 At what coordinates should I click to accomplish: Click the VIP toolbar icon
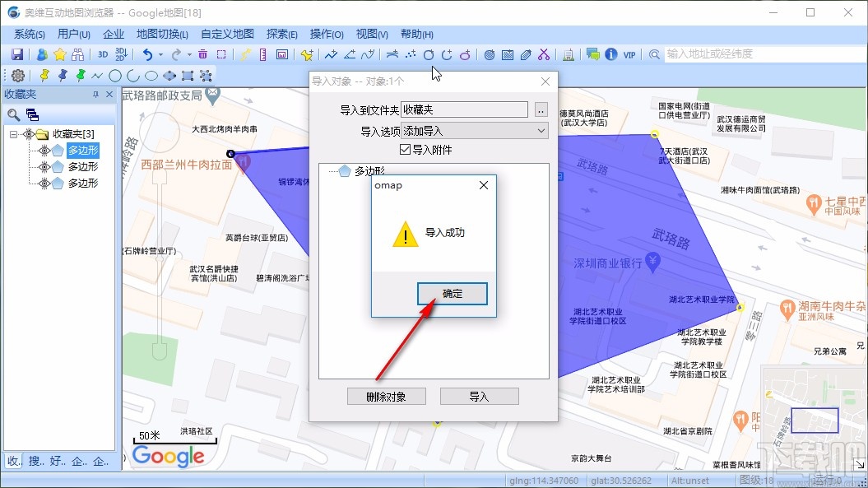(x=628, y=53)
